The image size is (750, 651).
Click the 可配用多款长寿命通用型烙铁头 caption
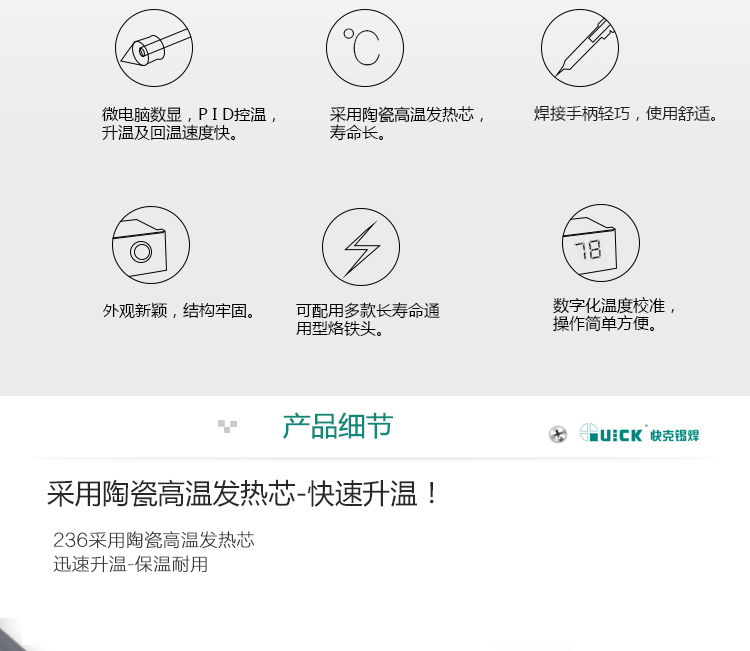coord(368,320)
